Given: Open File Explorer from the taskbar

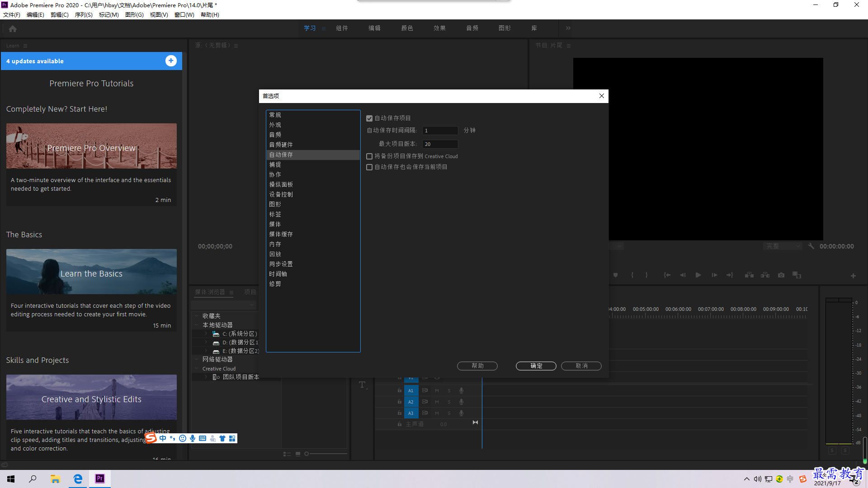Looking at the screenshot, I should 55,479.
